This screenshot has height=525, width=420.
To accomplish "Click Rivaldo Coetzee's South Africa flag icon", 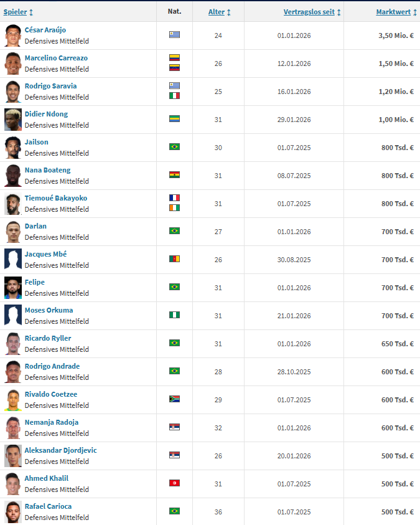I will tap(174, 399).
